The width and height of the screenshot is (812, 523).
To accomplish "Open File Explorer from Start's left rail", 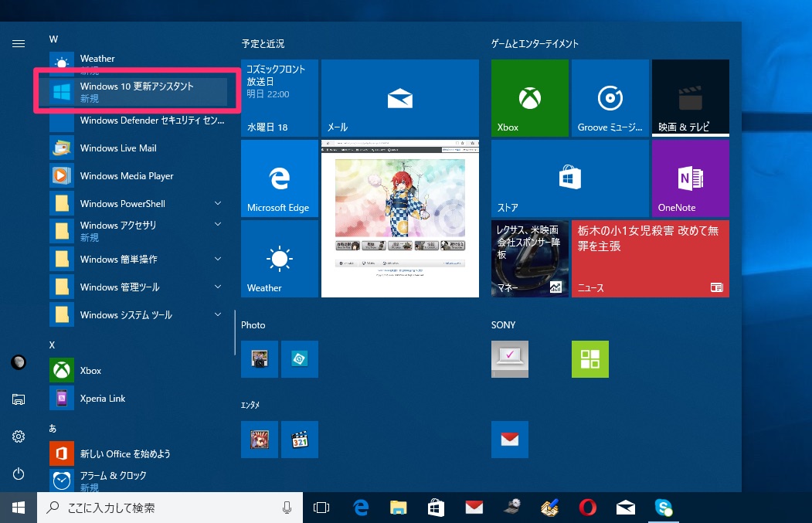I will tap(18, 399).
